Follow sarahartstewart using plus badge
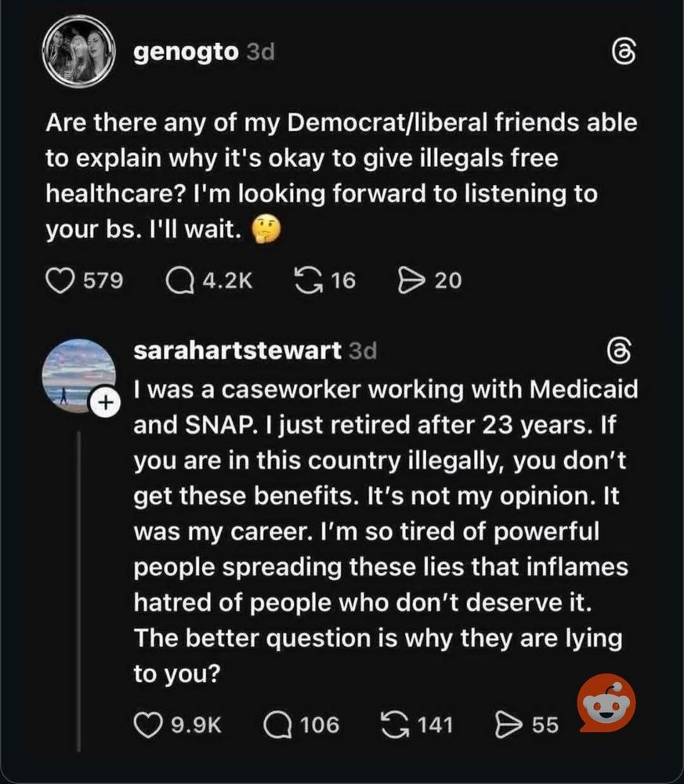The width and height of the screenshot is (684, 784). pos(105,401)
